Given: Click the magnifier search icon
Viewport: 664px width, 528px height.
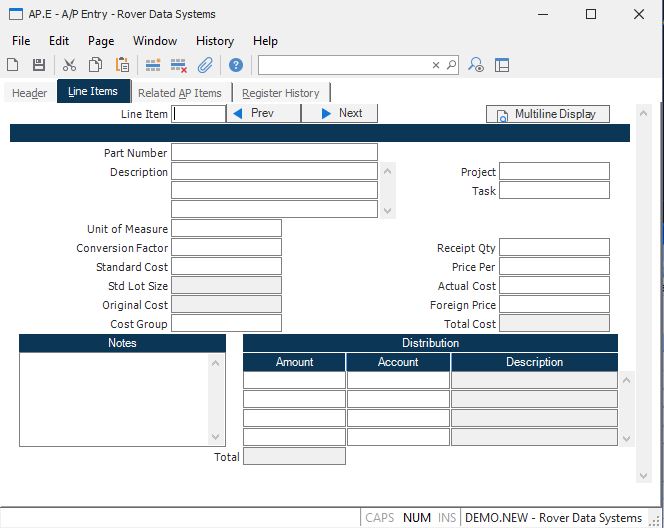Looking at the screenshot, I should tap(451, 65).
